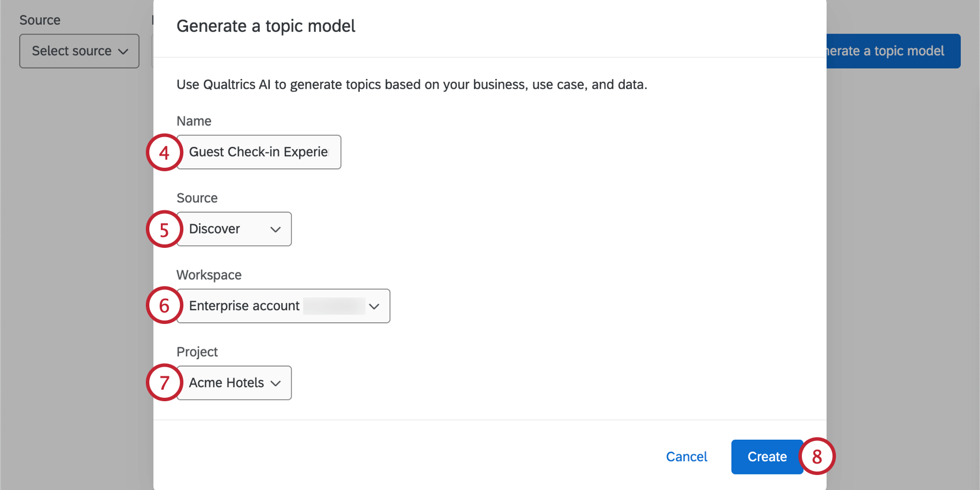This screenshot has height=490, width=980.
Task: Click the Workspace field label
Action: pyautogui.click(x=209, y=275)
